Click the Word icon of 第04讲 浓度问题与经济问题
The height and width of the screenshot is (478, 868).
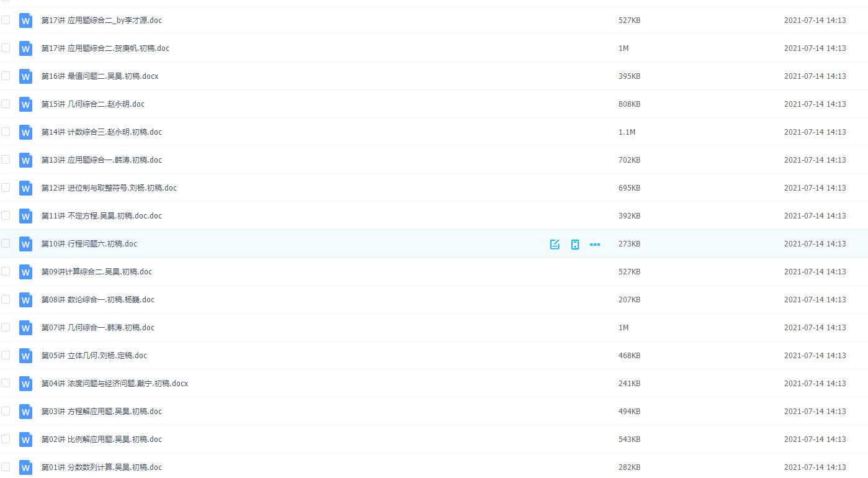click(25, 384)
